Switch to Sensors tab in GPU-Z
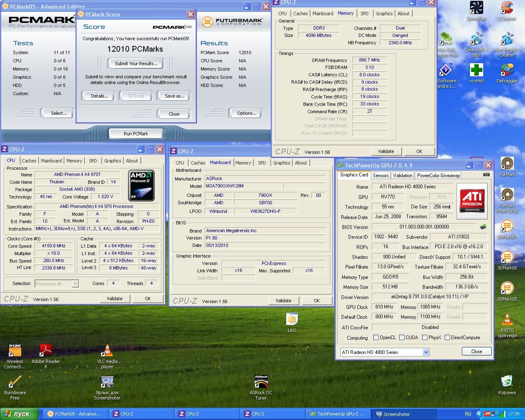525x420 pixels. (x=381, y=176)
